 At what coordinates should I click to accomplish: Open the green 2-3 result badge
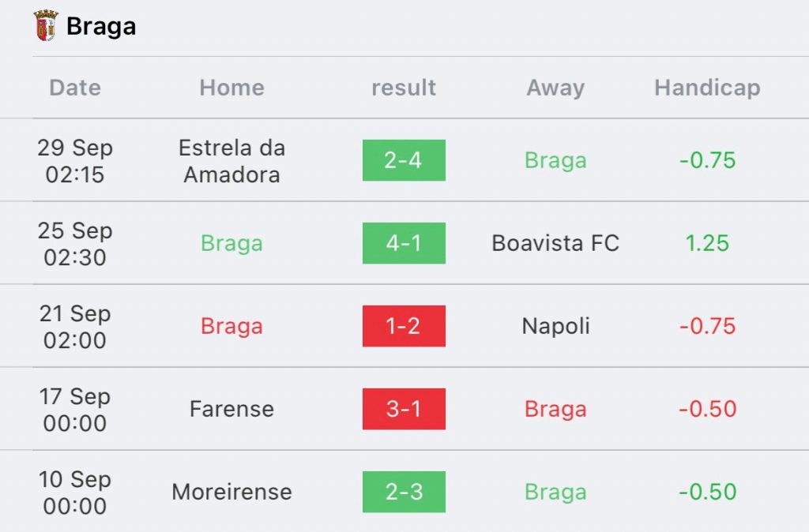tap(404, 493)
